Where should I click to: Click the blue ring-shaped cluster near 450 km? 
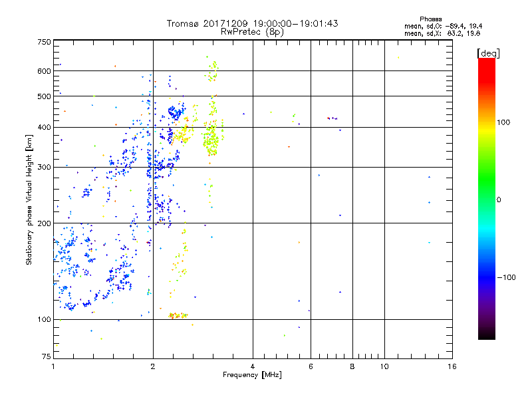point(175,112)
